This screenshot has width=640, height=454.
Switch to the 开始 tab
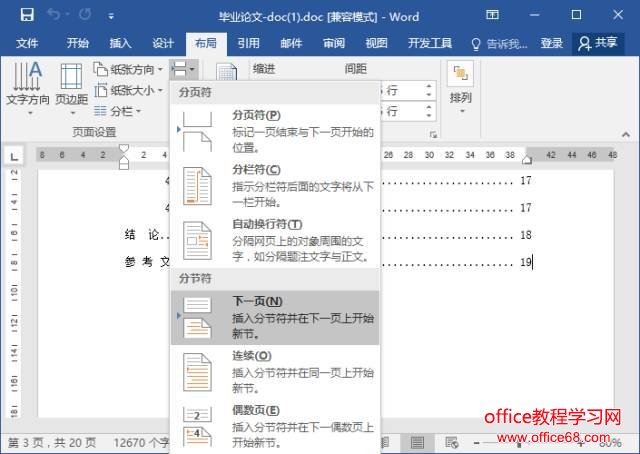coord(78,43)
